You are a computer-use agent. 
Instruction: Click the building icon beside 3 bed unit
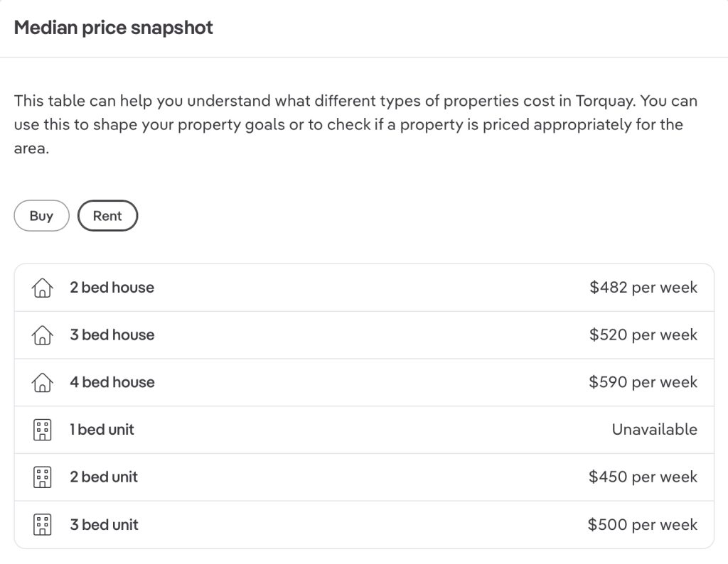pos(43,525)
